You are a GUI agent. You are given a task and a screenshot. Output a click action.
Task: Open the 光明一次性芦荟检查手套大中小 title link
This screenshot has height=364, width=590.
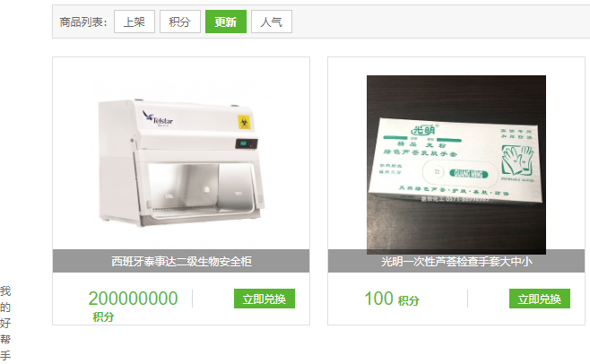click(456, 261)
